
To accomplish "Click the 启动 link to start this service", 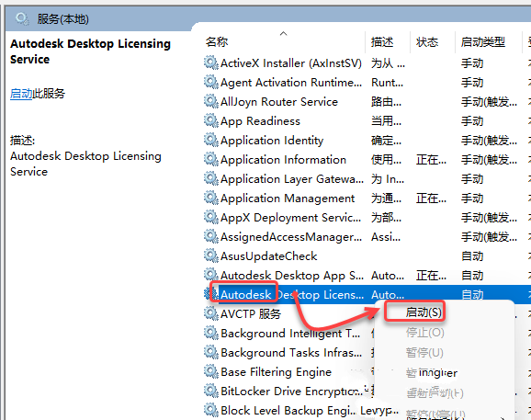I will tap(21, 94).
